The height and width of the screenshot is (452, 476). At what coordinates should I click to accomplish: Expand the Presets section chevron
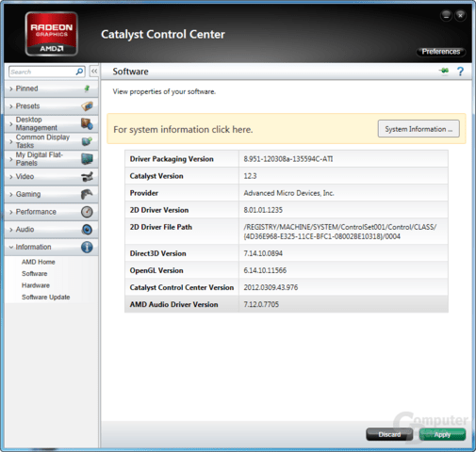pos(11,106)
